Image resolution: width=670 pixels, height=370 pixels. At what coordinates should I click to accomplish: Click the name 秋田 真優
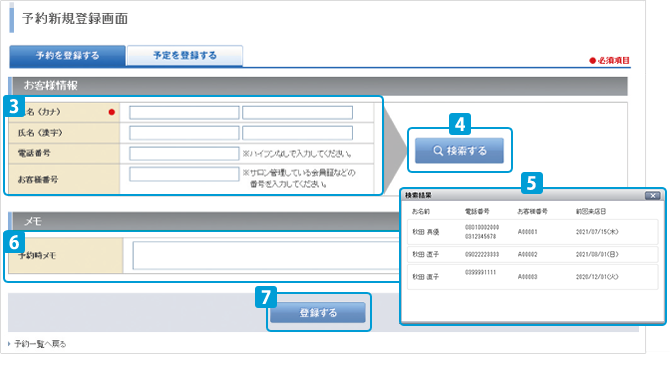click(426, 232)
